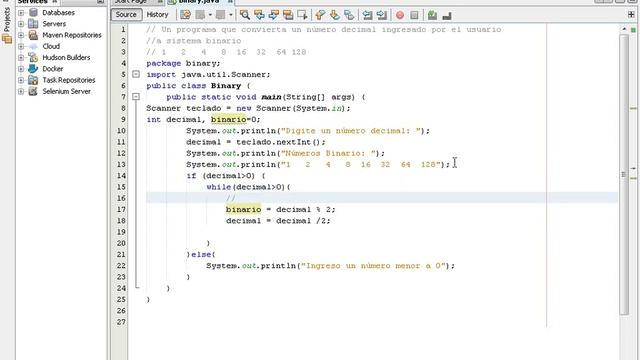Select Selenium Server in Services tree

pos(67,91)
